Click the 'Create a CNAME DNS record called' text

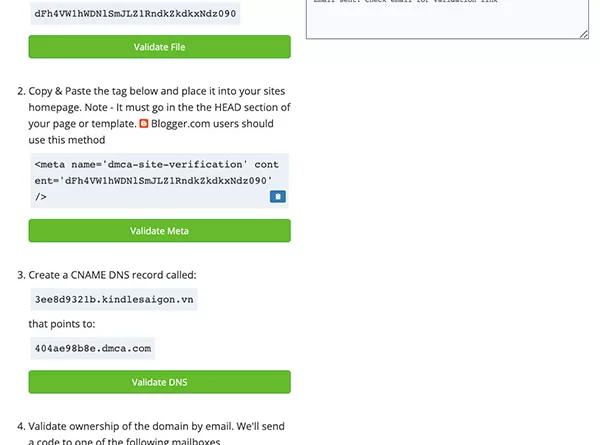[112, 275]
